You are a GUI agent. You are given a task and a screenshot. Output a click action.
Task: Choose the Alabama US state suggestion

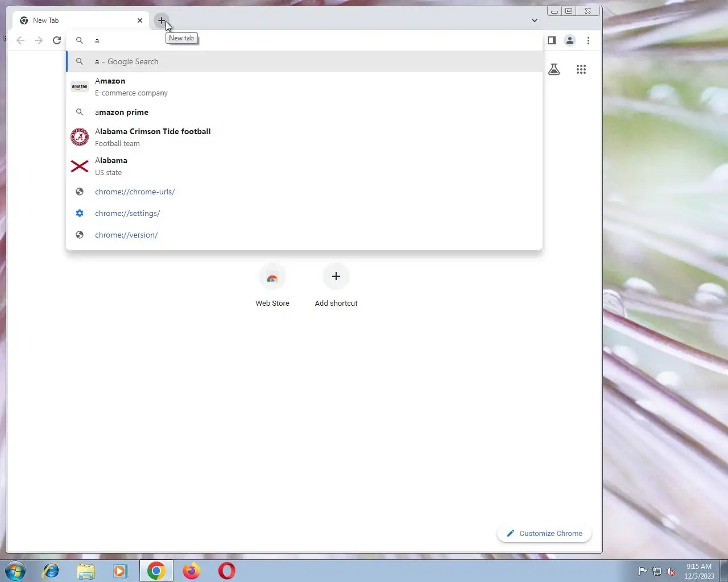click(x=304, y=166)
